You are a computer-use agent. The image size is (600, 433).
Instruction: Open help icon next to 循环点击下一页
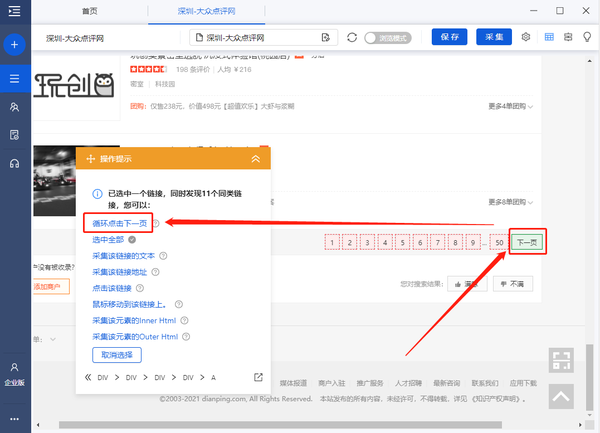pyautogui.click(x=156, y=223)
